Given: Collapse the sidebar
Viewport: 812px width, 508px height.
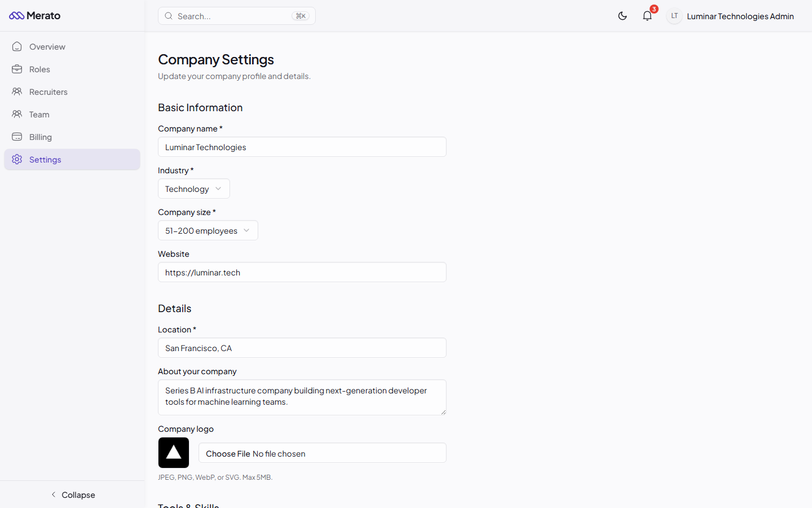Looking at the screenshot, I should [73, 495].
